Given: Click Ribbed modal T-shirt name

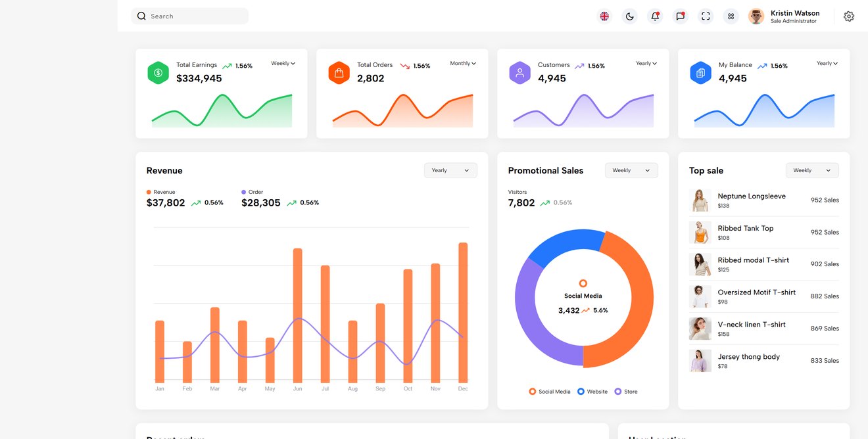Looking at the screenshot, I should [x=754, y=260].
